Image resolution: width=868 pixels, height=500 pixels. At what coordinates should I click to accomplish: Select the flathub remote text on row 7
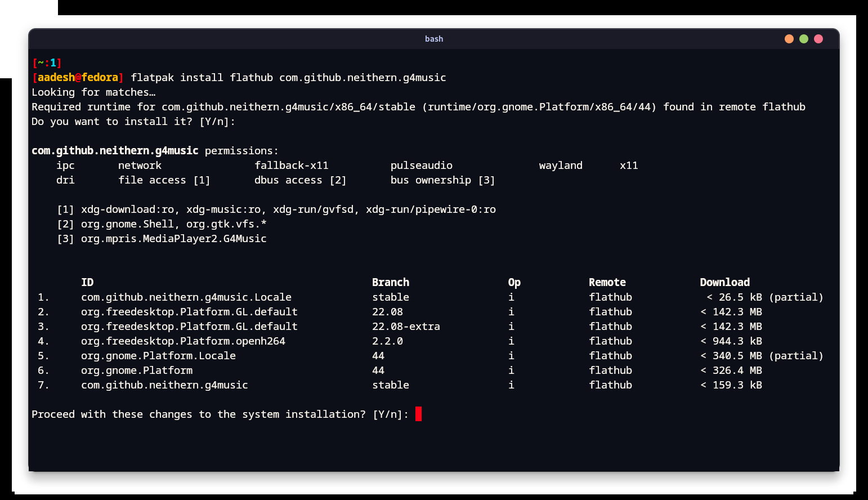(x=610, y=385)
